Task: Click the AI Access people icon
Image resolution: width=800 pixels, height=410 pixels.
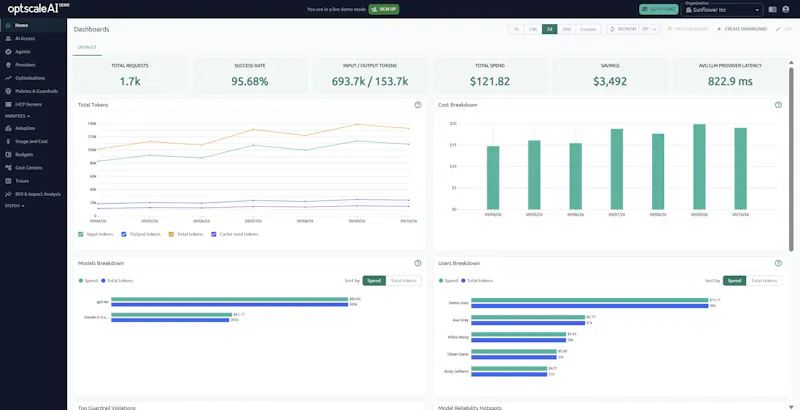Action: (8, 38)
